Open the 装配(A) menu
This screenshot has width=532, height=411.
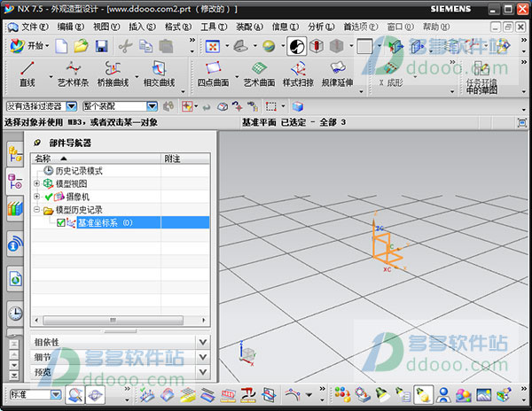[x=249, y=27]
